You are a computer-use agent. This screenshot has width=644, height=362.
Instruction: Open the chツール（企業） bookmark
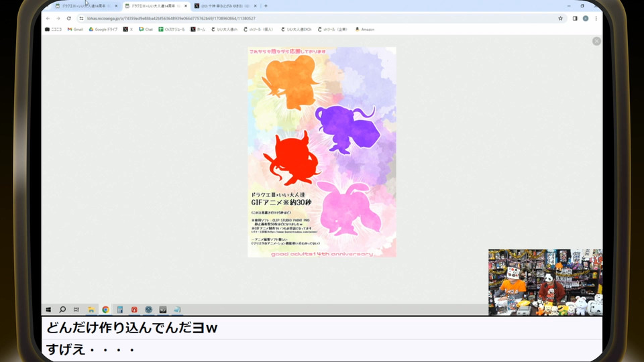(333, 29)
